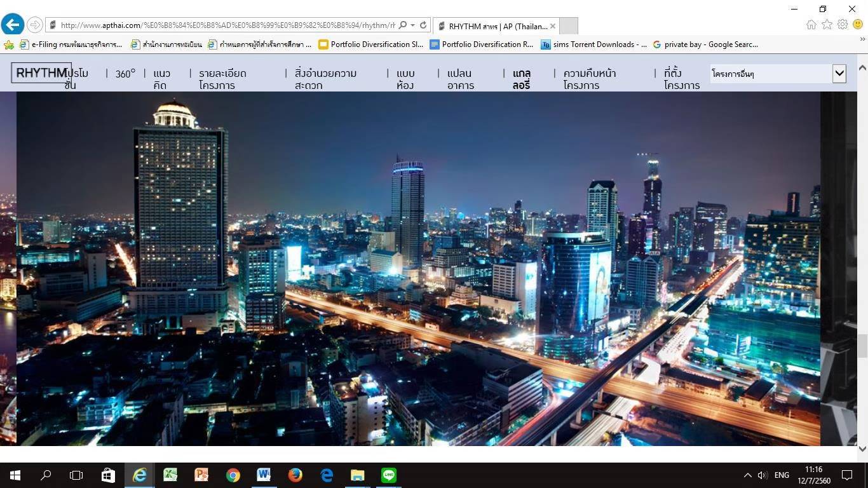
Task: Open the volume control from the tray
Action: click(x=762, y=475)
